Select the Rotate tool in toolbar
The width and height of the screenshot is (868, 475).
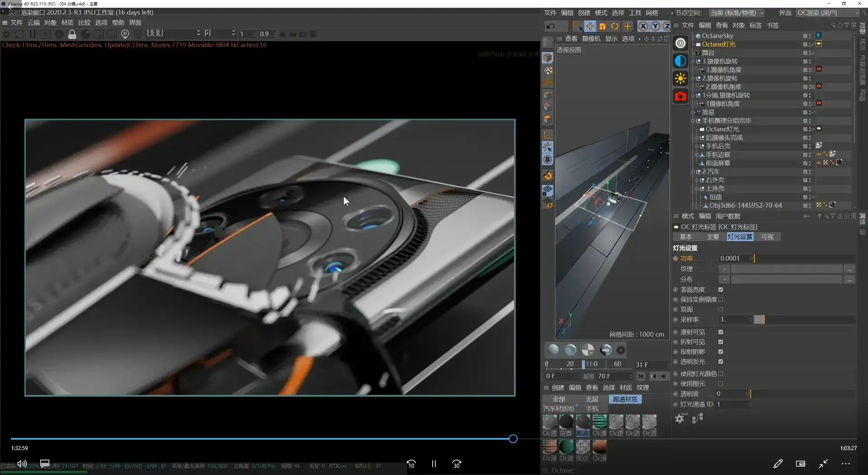614,26
